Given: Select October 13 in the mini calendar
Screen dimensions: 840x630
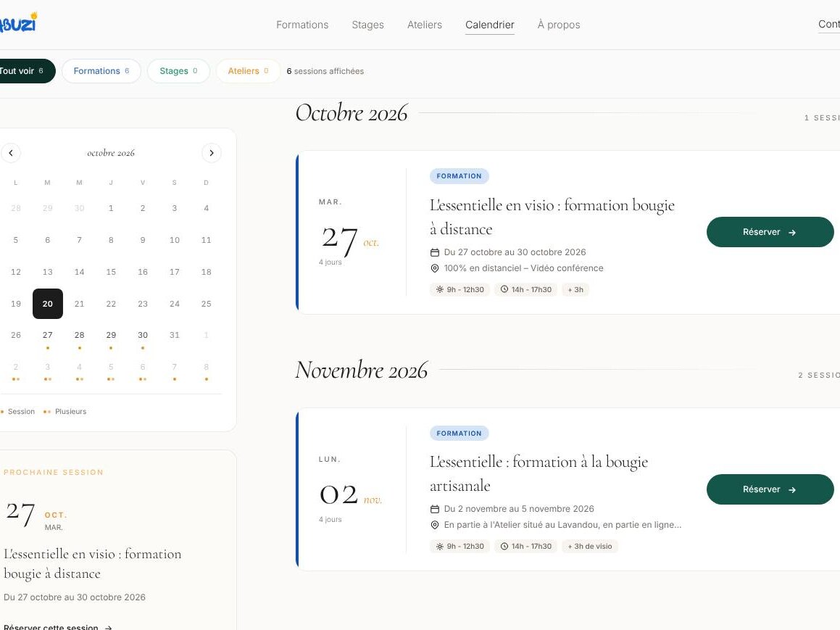Looking at the screenshot, I should tap(48, 272).
